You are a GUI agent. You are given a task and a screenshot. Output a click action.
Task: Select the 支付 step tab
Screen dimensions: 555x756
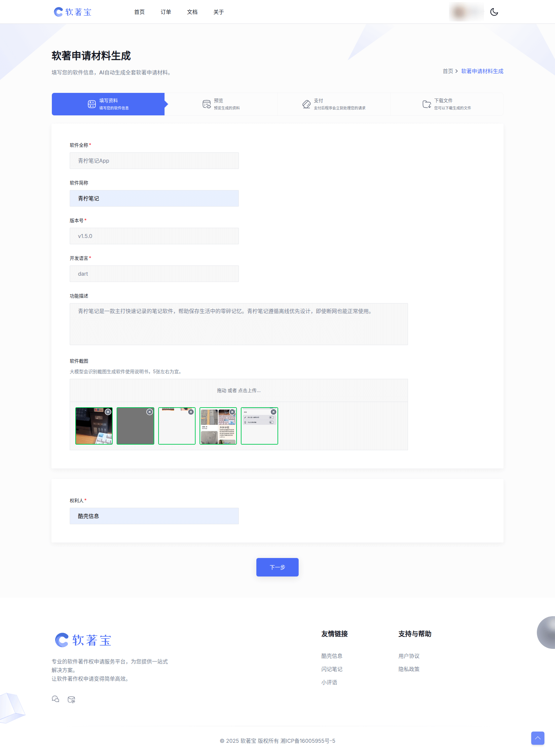tap(334, 104)
